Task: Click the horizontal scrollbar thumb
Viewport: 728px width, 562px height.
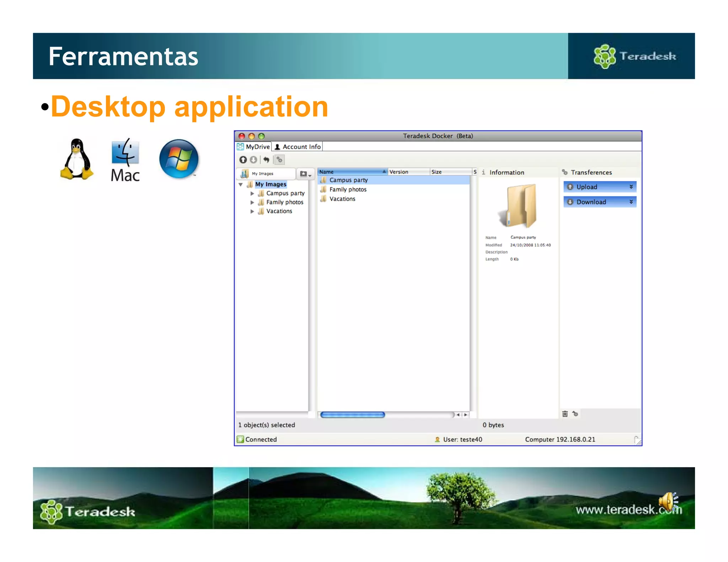Action: [x=353, y=415]
